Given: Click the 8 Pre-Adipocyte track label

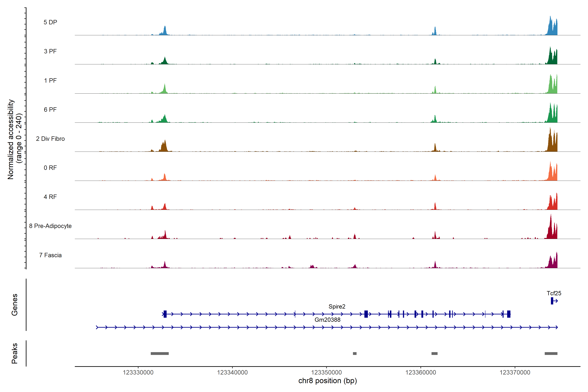Looking at the screenshot, I should 50,226.
